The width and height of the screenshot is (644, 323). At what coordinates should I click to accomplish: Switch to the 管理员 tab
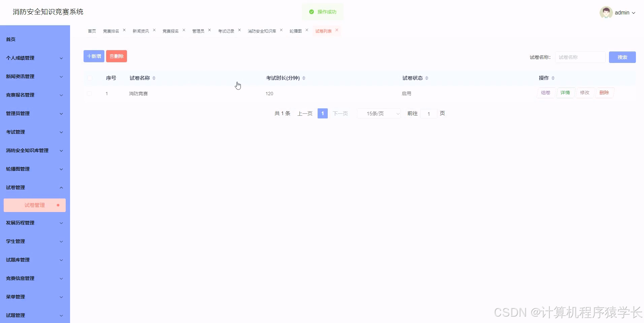(198, 31)
